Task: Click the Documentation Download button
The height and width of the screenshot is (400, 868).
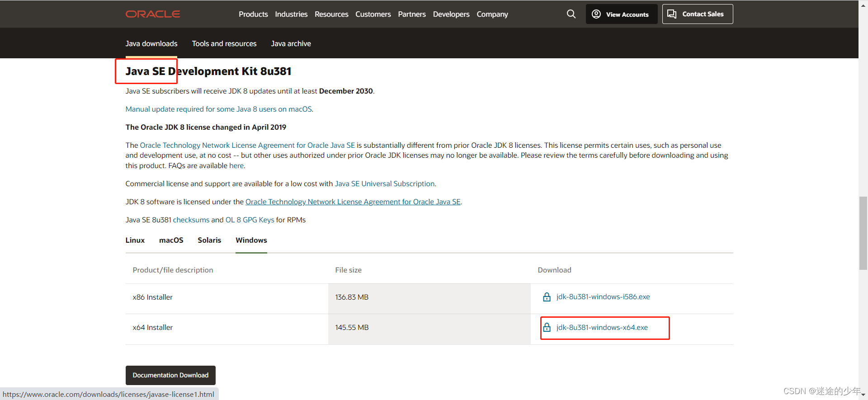Action: (170, 375)
